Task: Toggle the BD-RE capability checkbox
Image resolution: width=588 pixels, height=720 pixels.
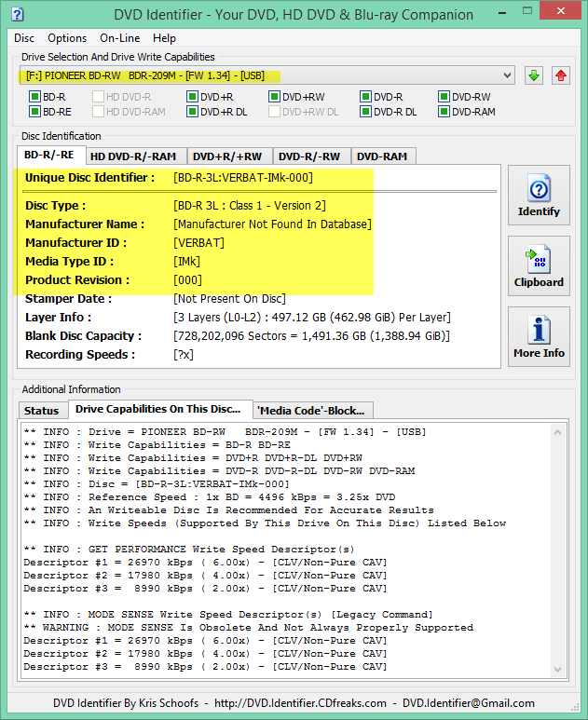Action: click(x=34, y=112)
